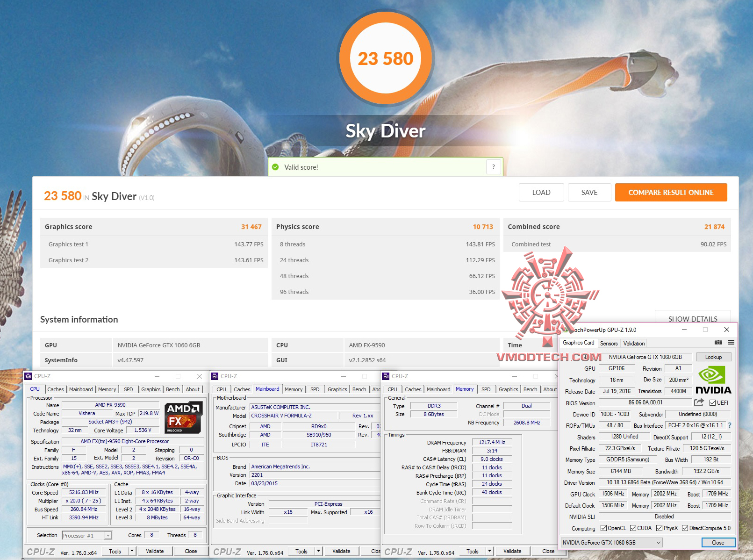Click the BIOS export share icon in GPU-Z

(699, 402)
